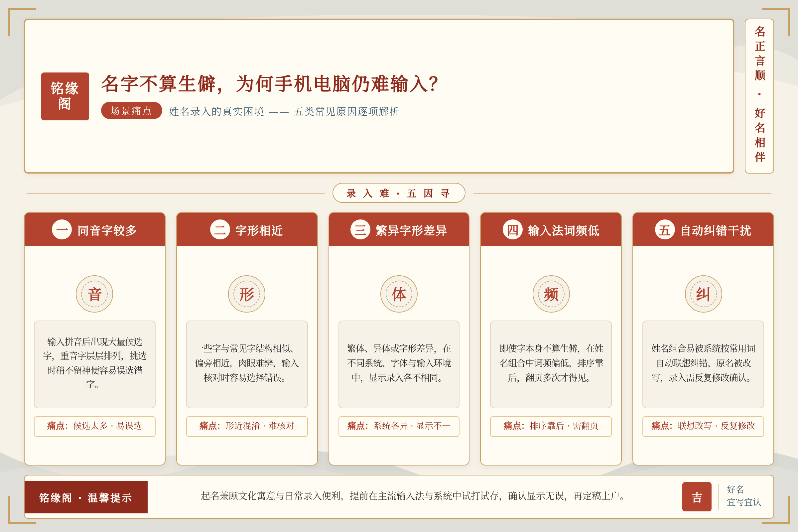Screen dimensions: 798x532
Task: Click the 一 number circle icon
Action: point(62,230)
